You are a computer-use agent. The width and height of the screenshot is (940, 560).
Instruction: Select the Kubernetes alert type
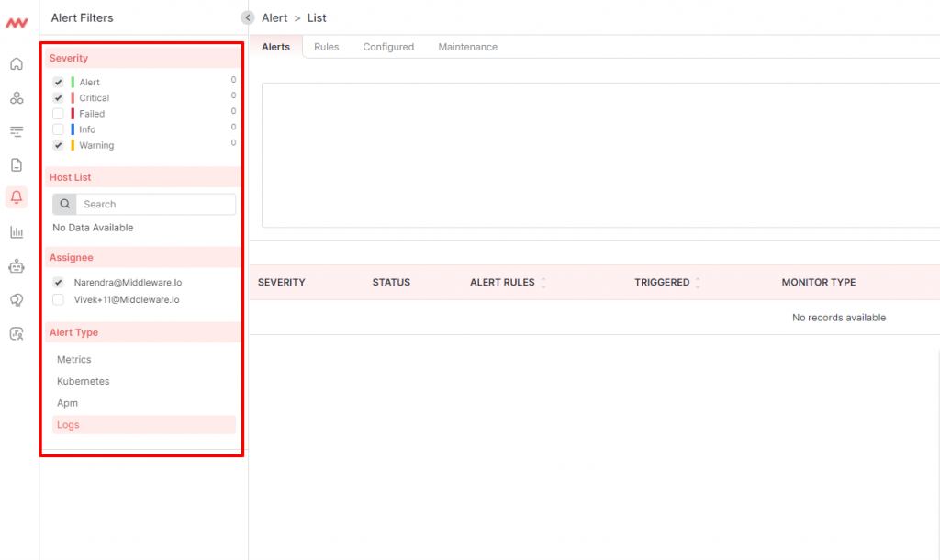coord(82,381)
